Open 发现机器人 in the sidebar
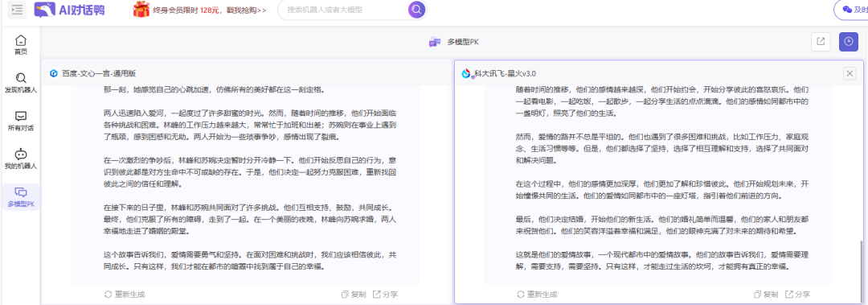Viewport: 868px width, 305px height. coord(20,83)
